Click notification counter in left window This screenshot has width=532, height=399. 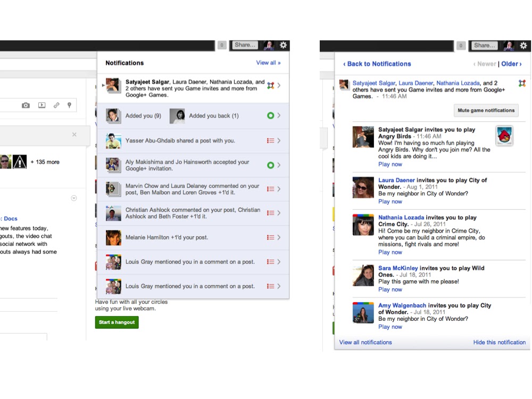(x=222, y=45)
